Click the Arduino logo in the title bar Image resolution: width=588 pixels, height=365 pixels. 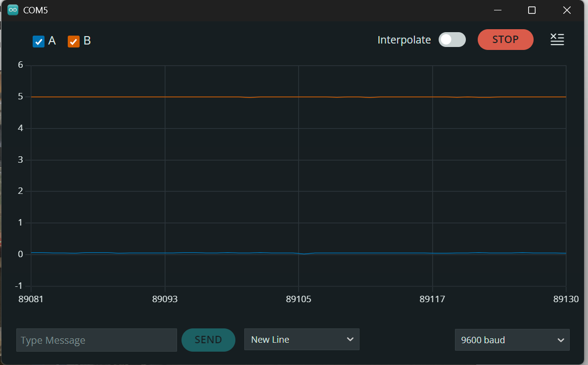tap(13, 10)
